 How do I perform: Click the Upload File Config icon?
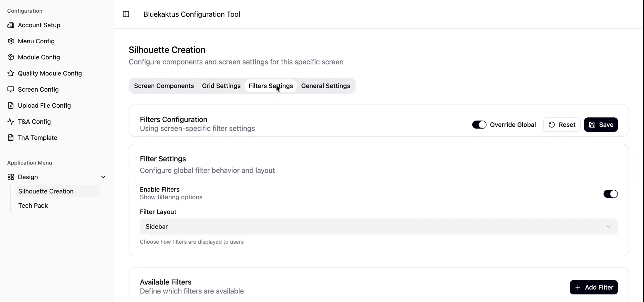(x=11, y=105)
